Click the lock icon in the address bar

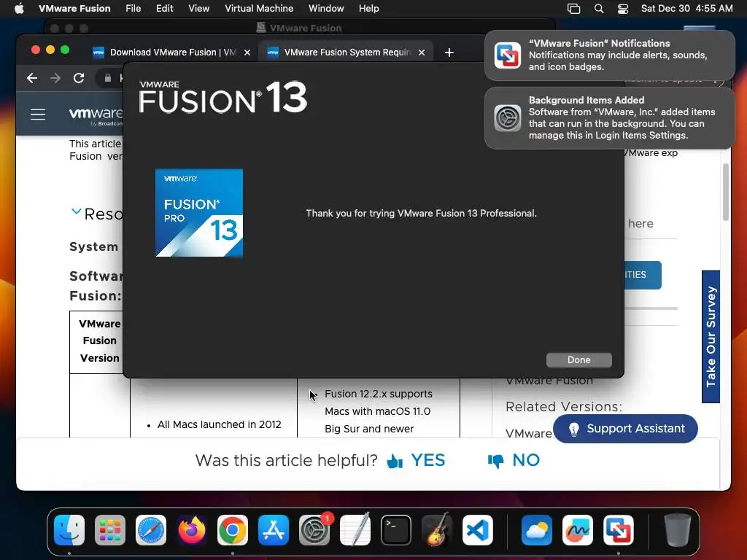point(108,77)
